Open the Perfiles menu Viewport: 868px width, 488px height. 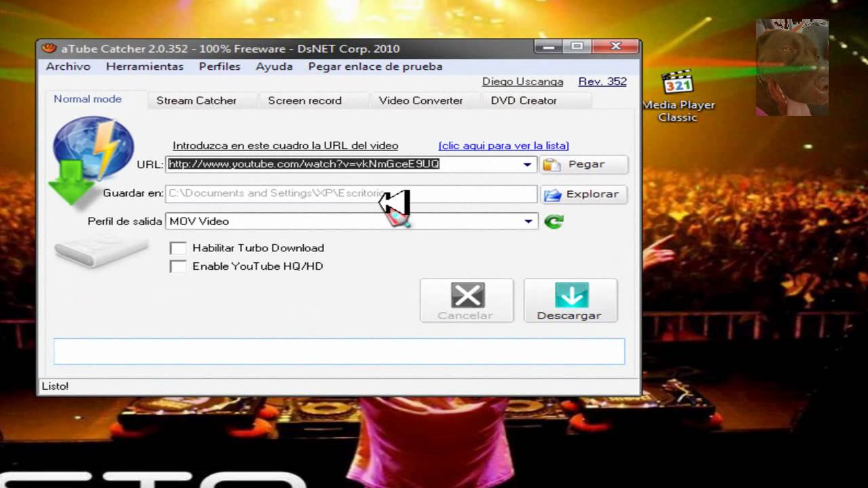tap(220, 66)
